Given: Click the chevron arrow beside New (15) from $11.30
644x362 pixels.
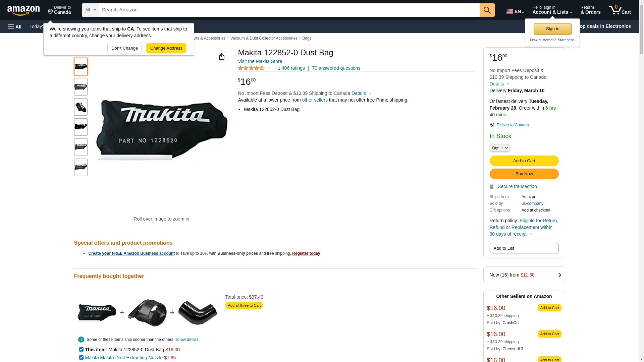Looking at the screenshot, I should coord(559,275).
